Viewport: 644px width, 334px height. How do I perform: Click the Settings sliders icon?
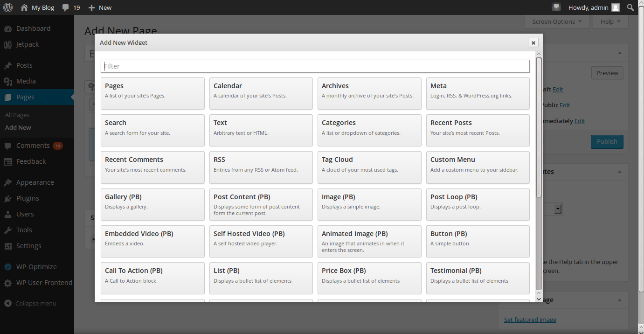pyautogui.click(x=8, y=246)
